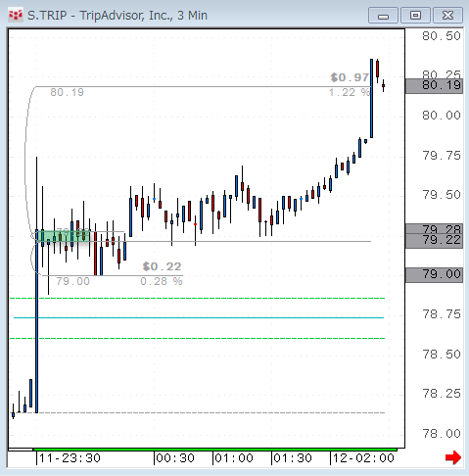Click the 12-02:00 time axis label
Viewport: 469px width, 476px height.
point(363,458)
